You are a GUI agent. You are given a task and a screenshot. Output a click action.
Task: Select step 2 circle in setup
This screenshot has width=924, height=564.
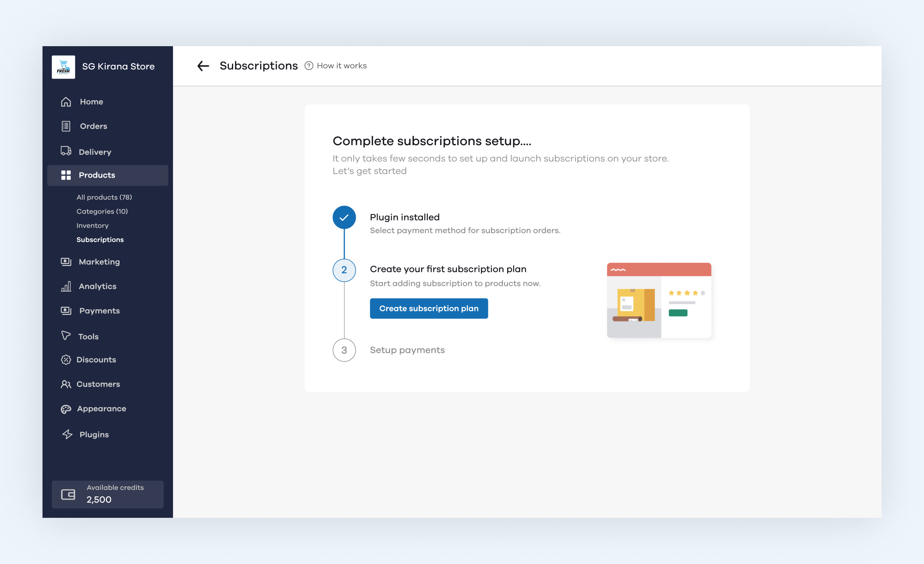click(x=344, y=270)
